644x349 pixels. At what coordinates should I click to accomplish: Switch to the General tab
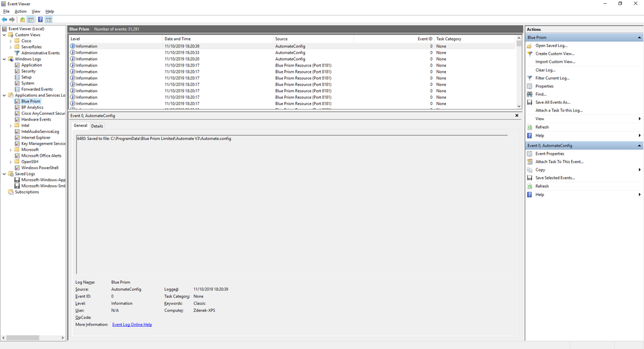pyautogui.click(x=81, y=126)
